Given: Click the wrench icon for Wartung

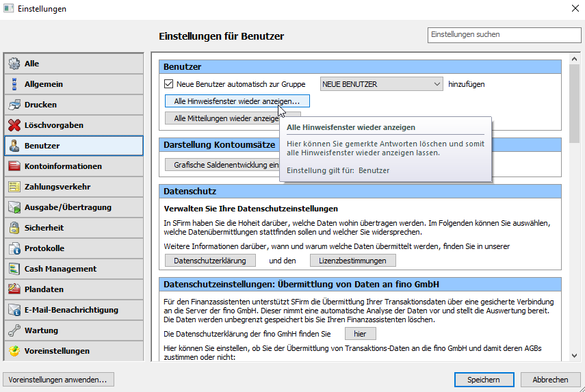Looking at the screenshot, I should tap(14, 330).
